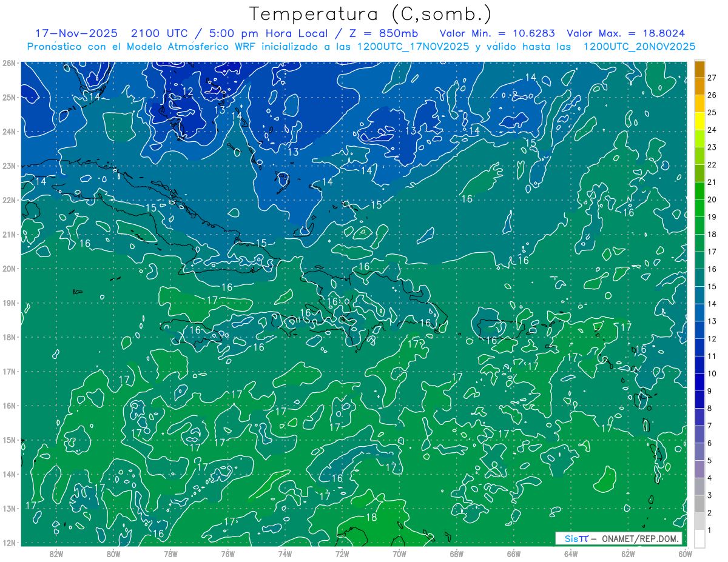Click the "14N" latitude axis label
Screen dimensions: 728x562
pos(8,474)
